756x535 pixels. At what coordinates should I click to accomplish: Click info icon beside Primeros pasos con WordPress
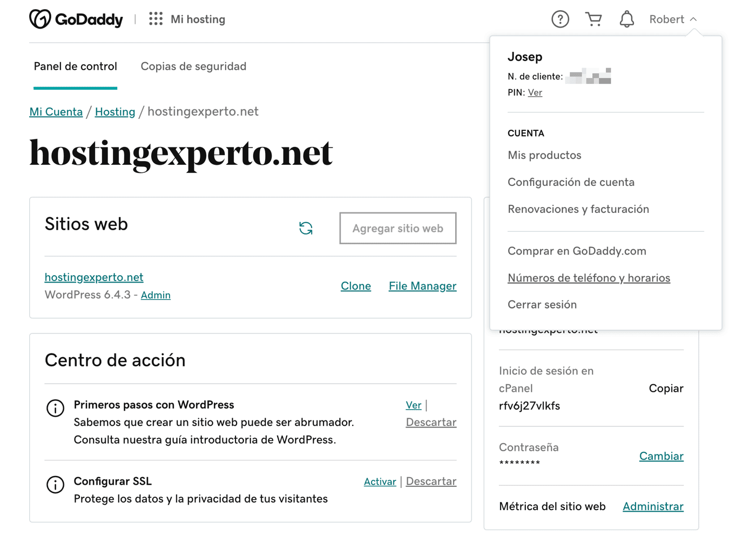click(55, 408)
